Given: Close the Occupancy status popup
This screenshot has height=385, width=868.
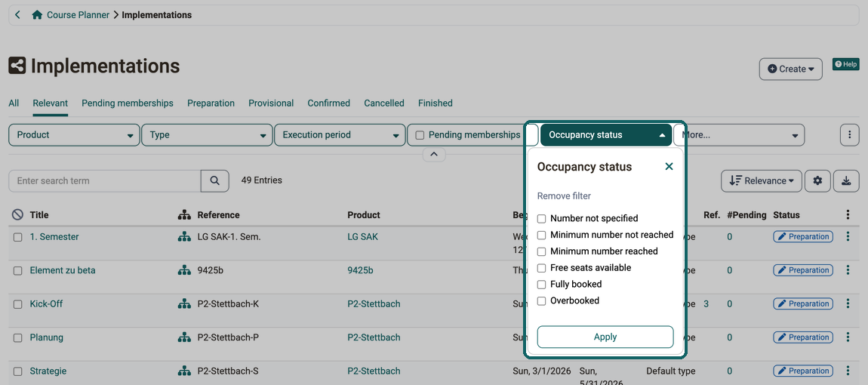Looking at the screenshot, I should pyautogui.click(x=669, y=166).
